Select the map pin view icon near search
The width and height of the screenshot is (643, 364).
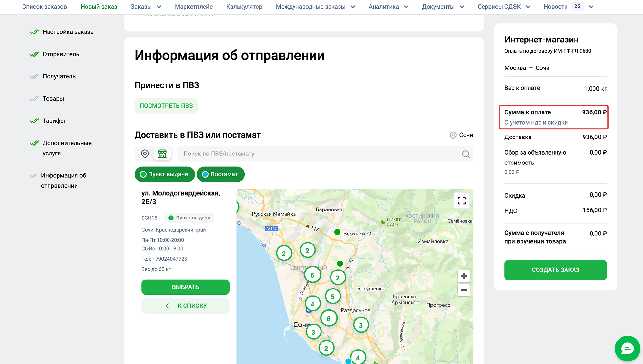click(145, 154)
